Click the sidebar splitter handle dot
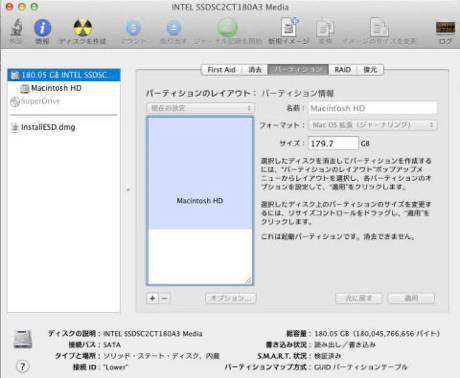Viewport: 460px width, 378px height. (128, 190)
